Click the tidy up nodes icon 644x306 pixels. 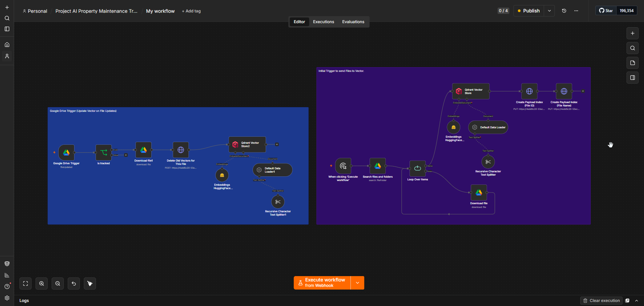click(x=90, y=283)
